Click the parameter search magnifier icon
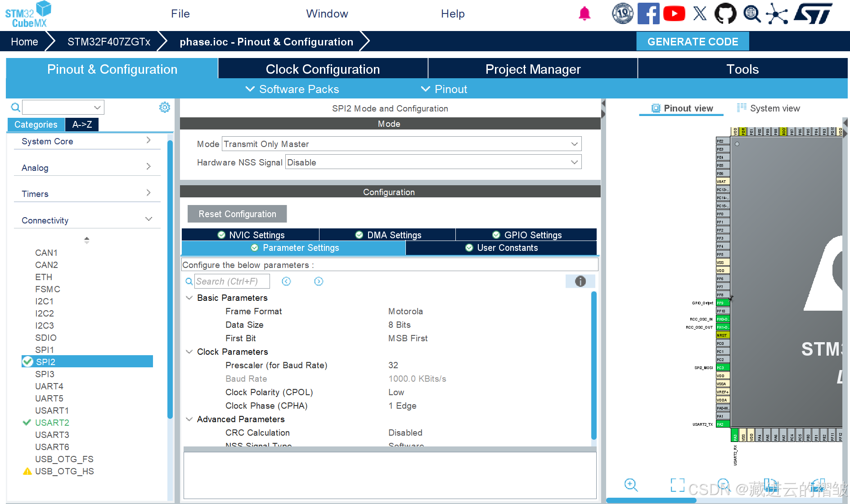This screenshot has width=850, height=504. (189, 281)
